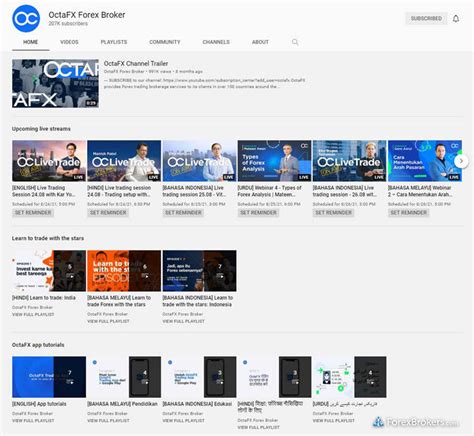This screenshot has height=436, width=474.
Task: Open the channel search magnifier icon
Action: 295,42
